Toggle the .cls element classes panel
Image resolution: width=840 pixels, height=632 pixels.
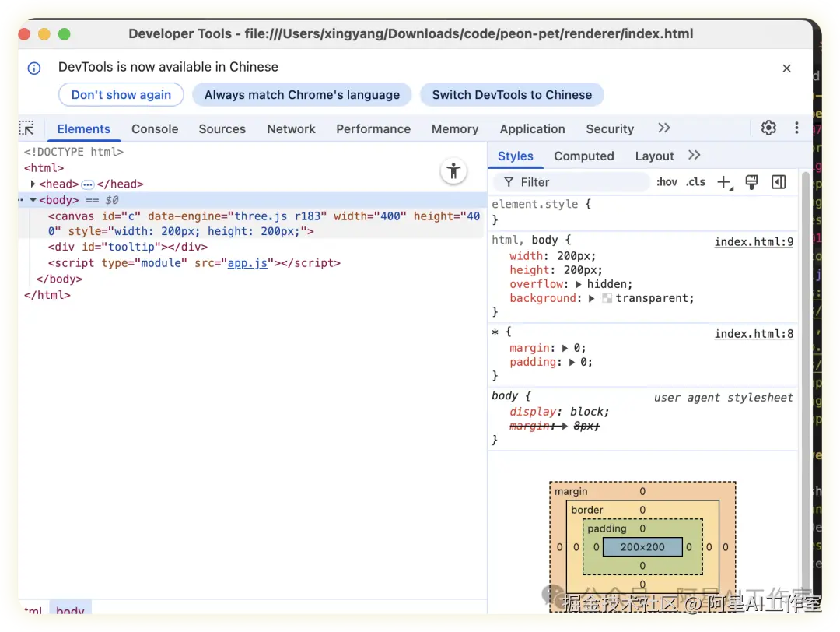coord(695,182)
